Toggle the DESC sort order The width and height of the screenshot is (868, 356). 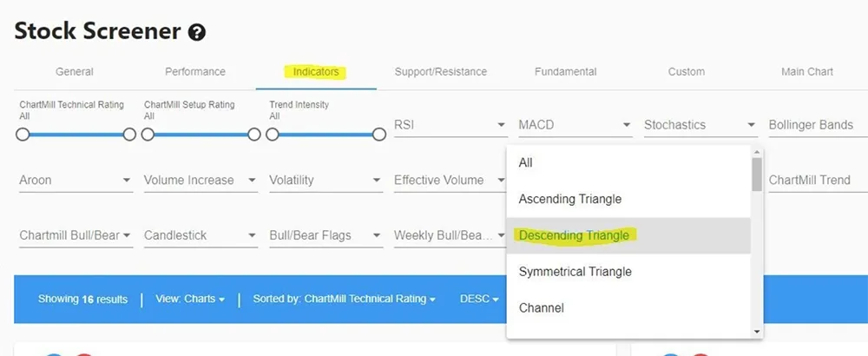pyautogui.click(x=479, y=300)
